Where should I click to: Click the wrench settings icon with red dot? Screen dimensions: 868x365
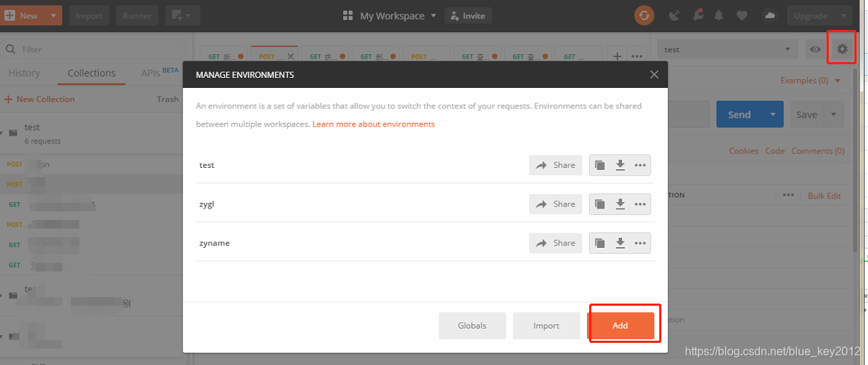[x=697, y=15]
